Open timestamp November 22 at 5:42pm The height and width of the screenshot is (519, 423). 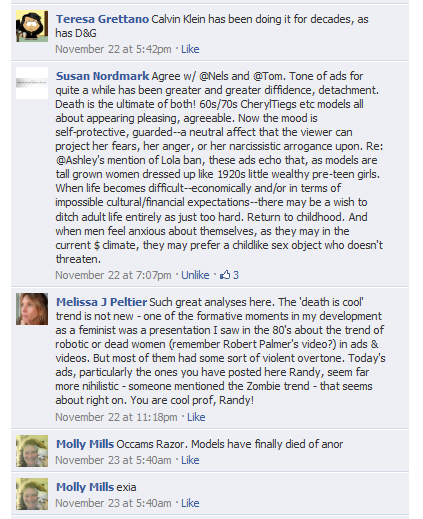pos(113,49)
